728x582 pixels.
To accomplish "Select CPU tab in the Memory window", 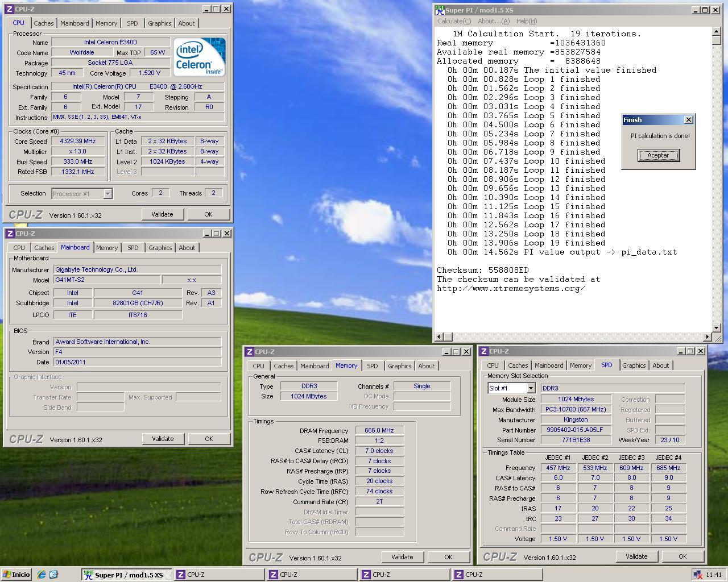I will [258, 366].
